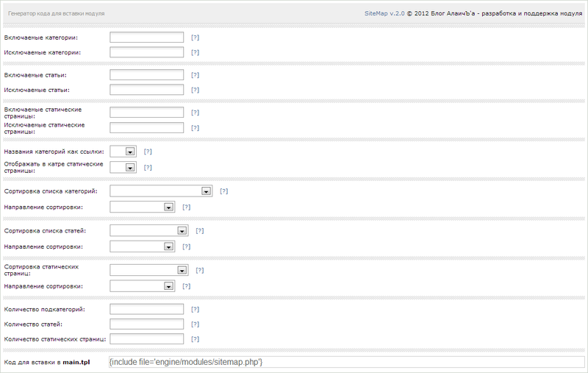Click help [?] for Включаемые статические страницы
This screenshot has height=373, width=588.
[195, 113]
